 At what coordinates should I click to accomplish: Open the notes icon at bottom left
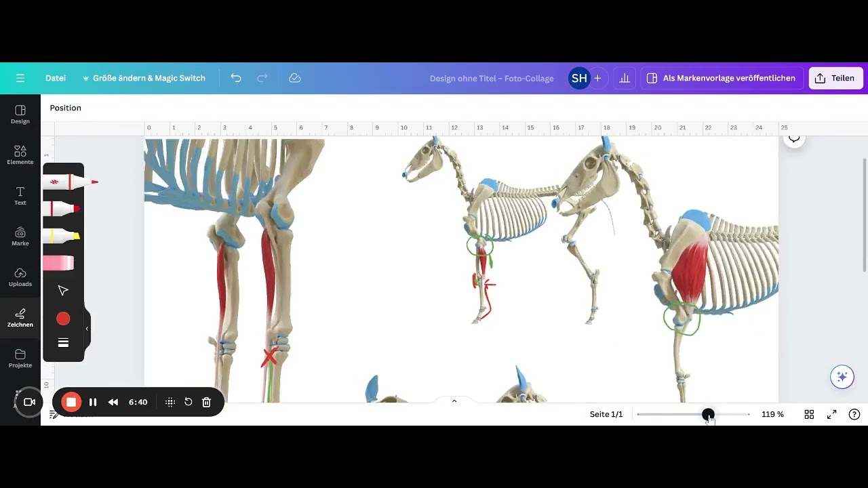(x=54, y=415)
